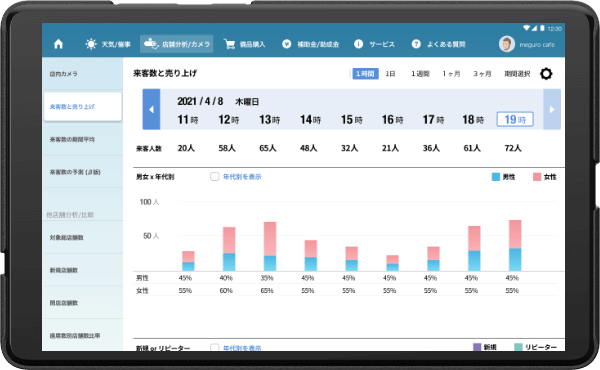Select the store camera analysis icon
Viewport: 600px width, 370px height.
click(151, 44)
